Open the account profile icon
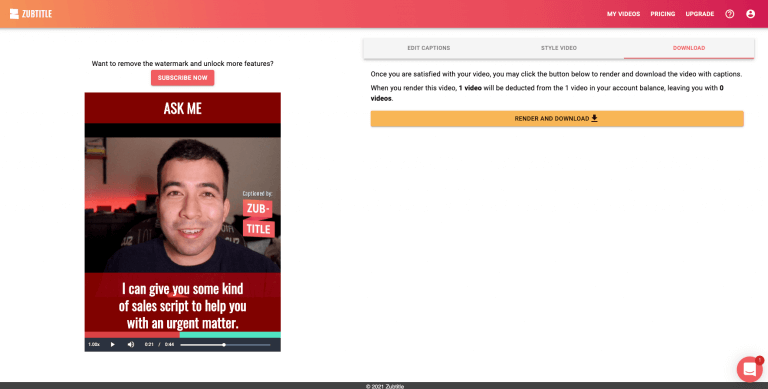This screenshot has width=768, height=389. pos(750,14)
